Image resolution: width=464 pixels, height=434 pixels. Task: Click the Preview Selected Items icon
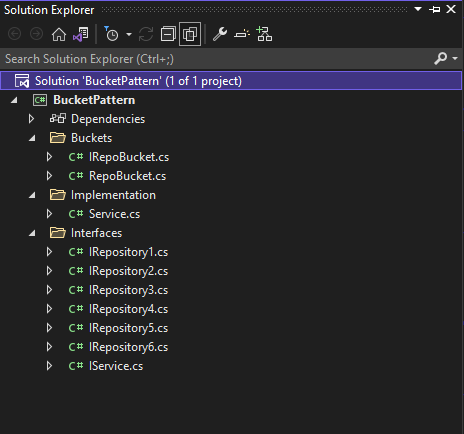tap(242, 34)
